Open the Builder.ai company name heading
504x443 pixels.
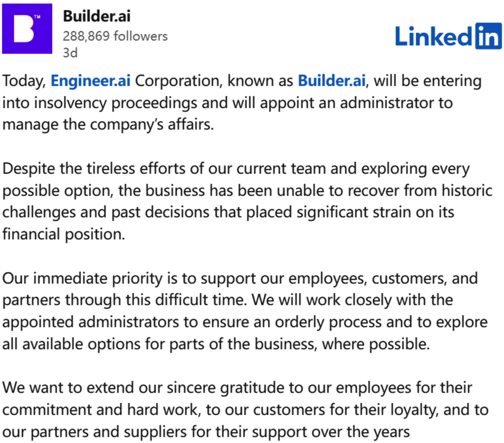tap(97, 16)
